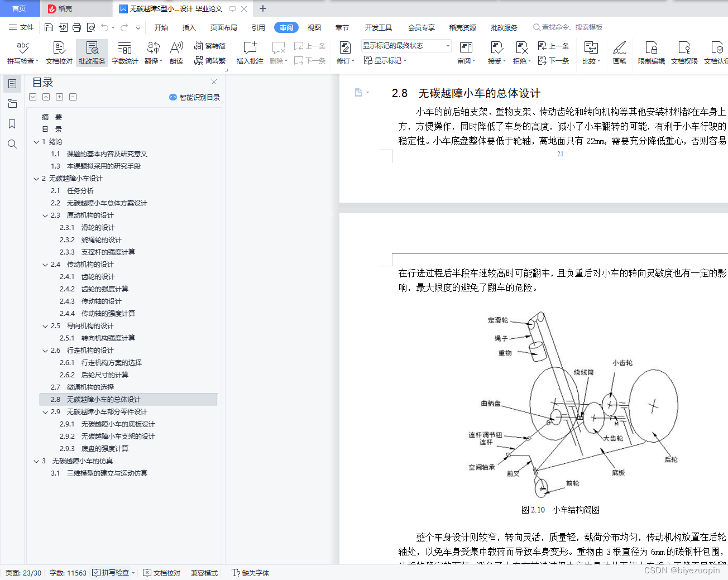Viewport: 728px width, 580px height.
Task: Go to outline entry 2.1 任务分析
Action: tap(73, 191)
